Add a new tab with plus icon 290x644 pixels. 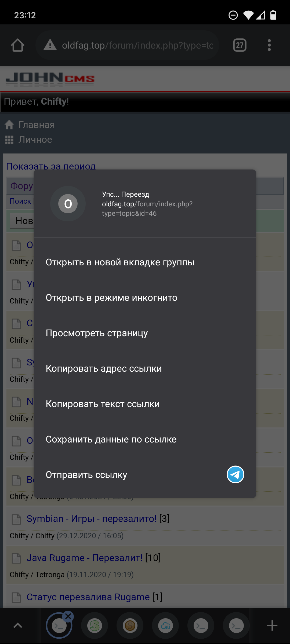coord(272,626)
